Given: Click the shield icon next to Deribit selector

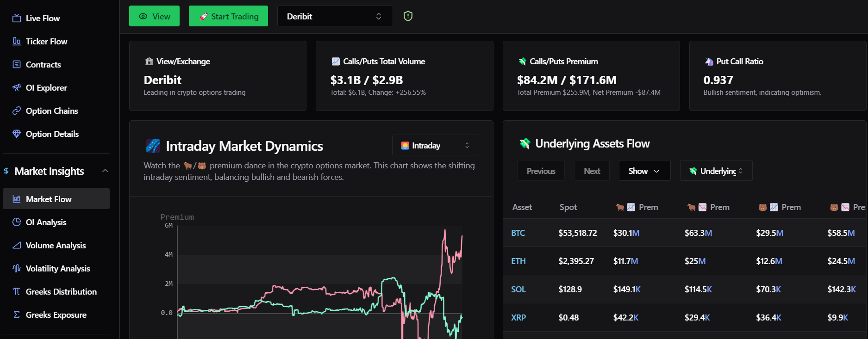Looking at the screenshot, I should point(408,16).
